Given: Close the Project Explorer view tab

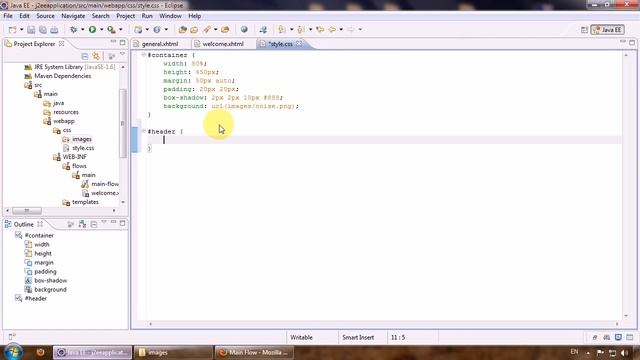Looking at the screenshot, I should click(61, 43).
